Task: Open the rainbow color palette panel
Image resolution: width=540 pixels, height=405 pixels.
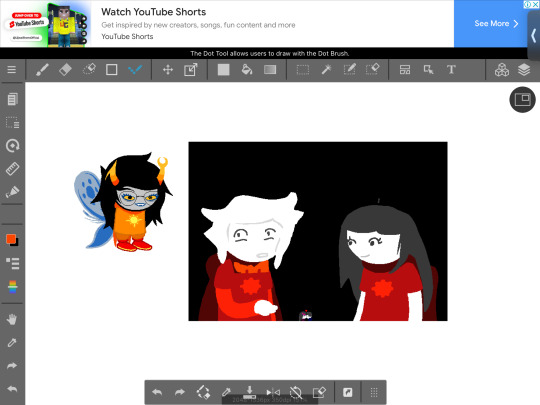Action: pyautogui.click(x=12, y=287)
